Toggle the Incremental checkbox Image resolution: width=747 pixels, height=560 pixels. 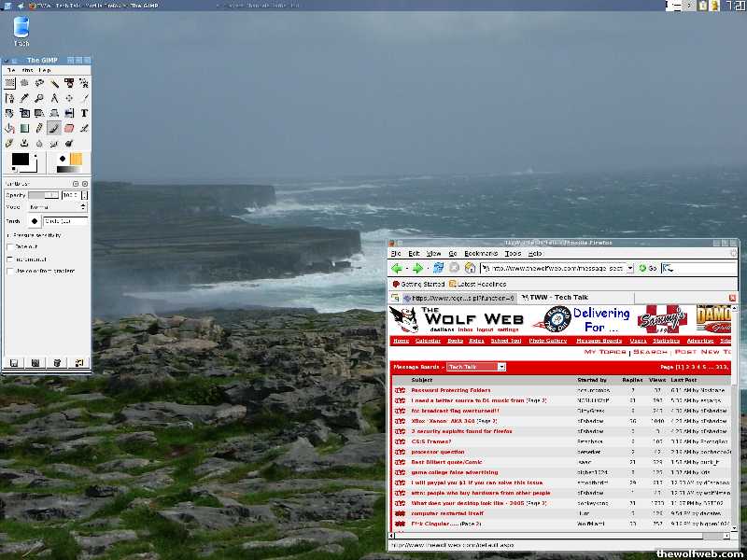coord(10,259)
